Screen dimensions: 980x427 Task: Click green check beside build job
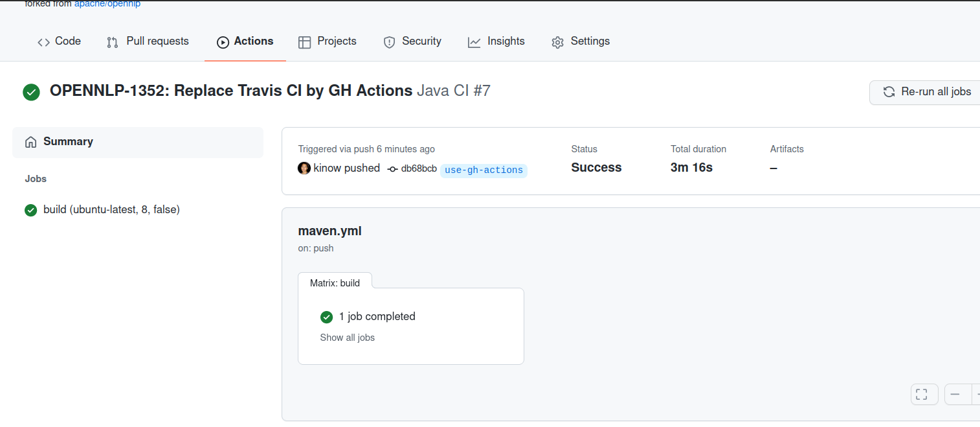coord(30,210)
